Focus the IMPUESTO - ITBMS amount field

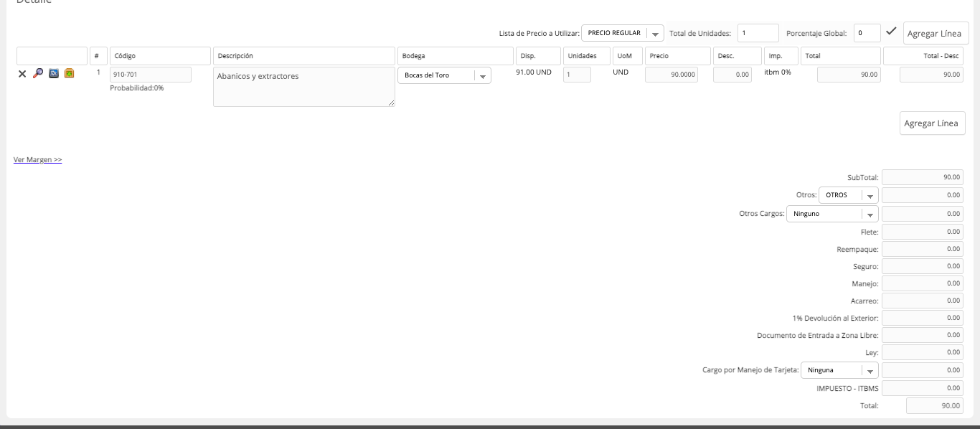pos(923,388)
